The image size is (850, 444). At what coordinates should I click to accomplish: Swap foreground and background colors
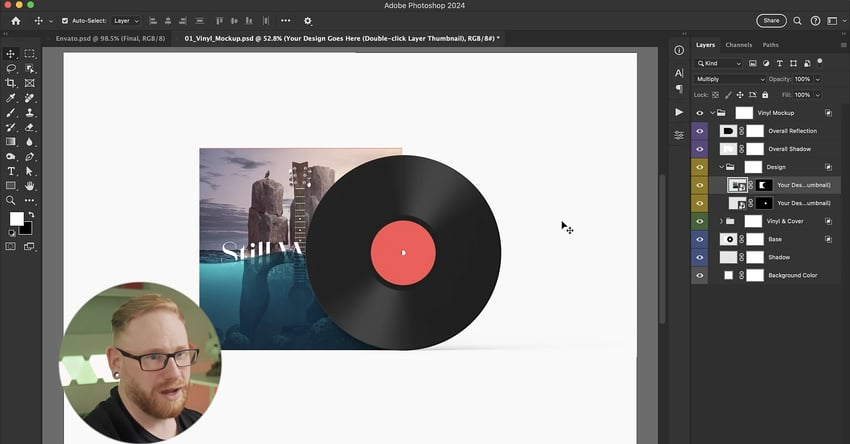(x=31, y=215)
